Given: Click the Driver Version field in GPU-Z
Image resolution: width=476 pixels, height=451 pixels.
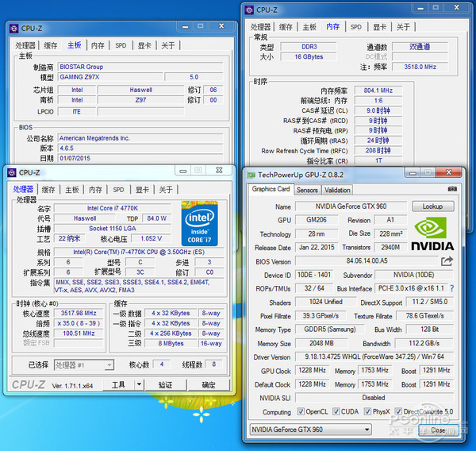Looking at the screenshot, I should click(374, 357).
